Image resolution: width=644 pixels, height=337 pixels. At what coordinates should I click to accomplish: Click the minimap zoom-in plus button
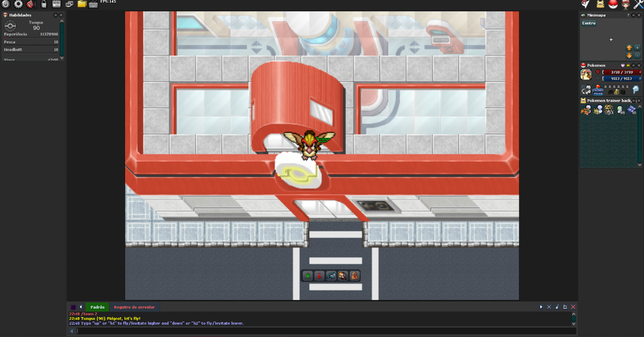coord(637,48)
